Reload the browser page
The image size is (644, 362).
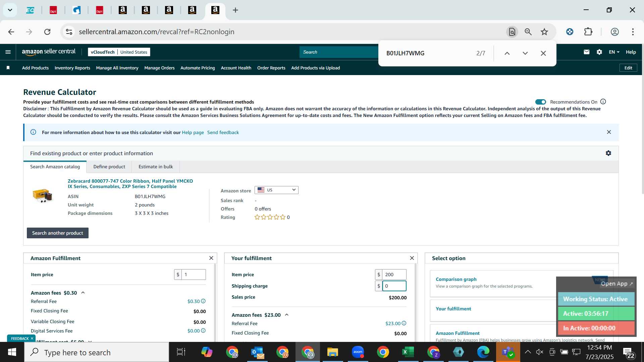point(47,32)
